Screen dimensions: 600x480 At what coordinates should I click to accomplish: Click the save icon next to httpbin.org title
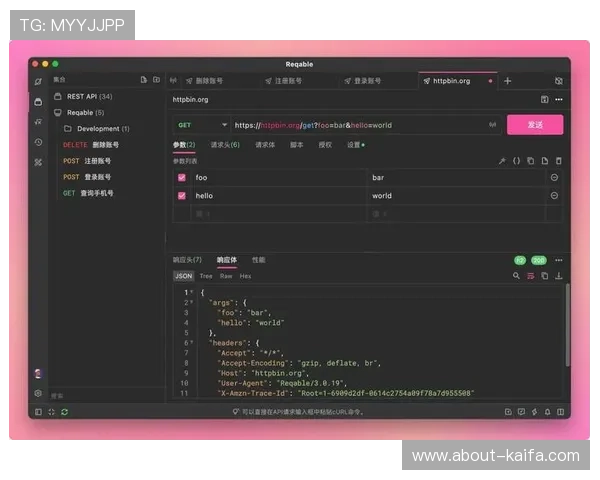tap(545, 100)
